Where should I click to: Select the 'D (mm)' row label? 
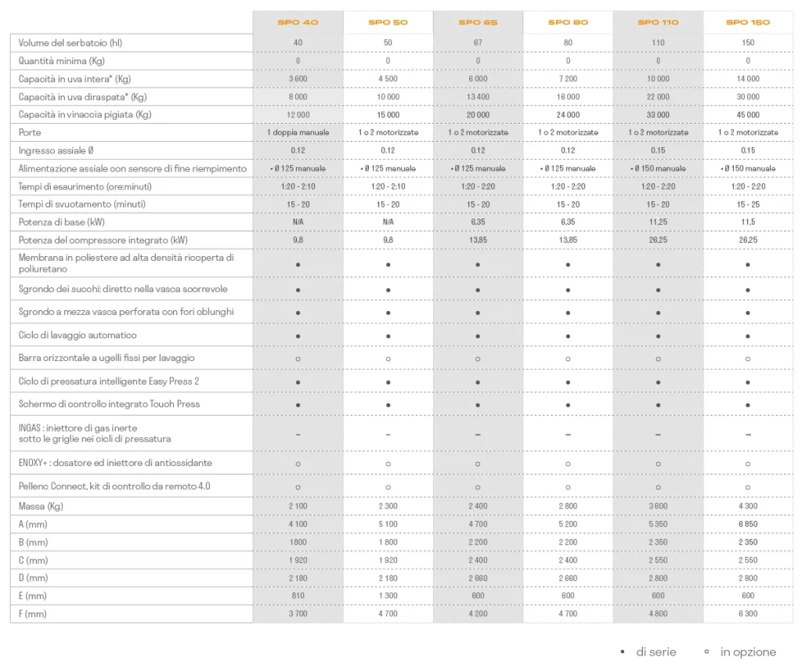33,578
